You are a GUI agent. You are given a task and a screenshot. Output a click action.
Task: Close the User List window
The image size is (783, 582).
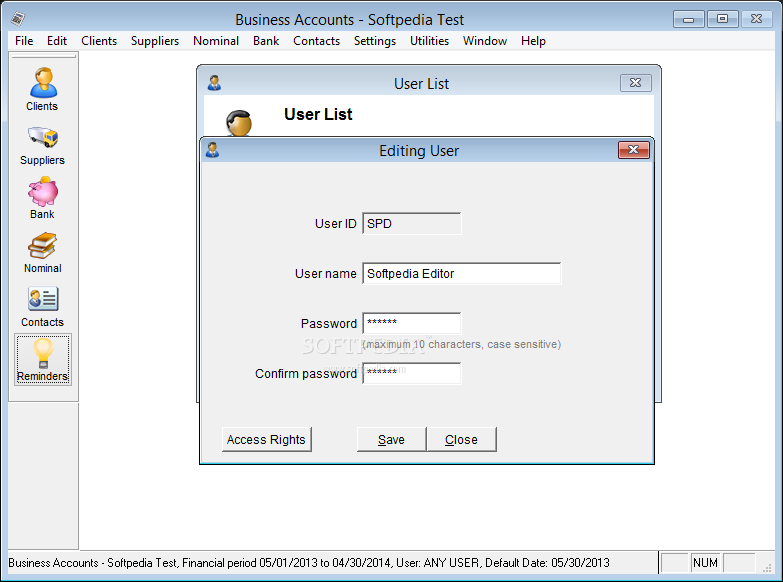[636, 83]
